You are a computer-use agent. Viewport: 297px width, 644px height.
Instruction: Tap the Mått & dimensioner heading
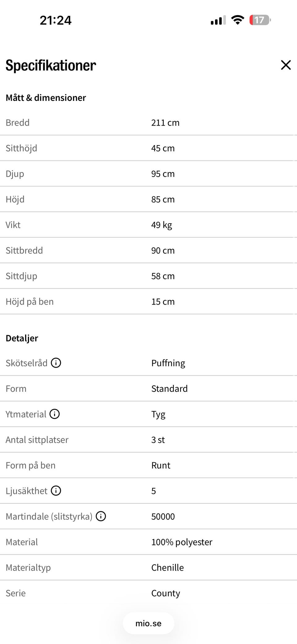pyautogui.click(x=46, y=98)
